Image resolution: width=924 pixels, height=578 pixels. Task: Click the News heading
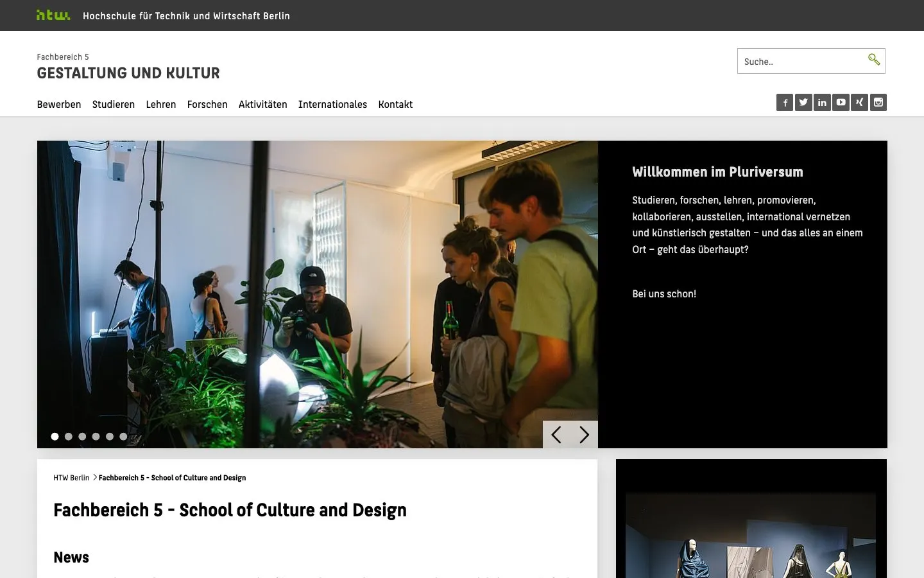pos(71,557)
